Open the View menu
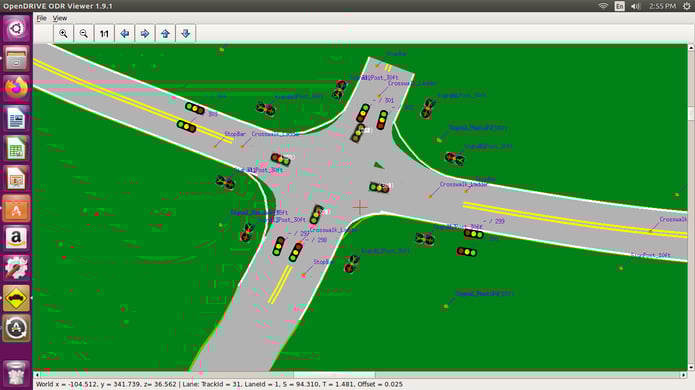Screen dimensions: 695x390 tap(60, 18)
